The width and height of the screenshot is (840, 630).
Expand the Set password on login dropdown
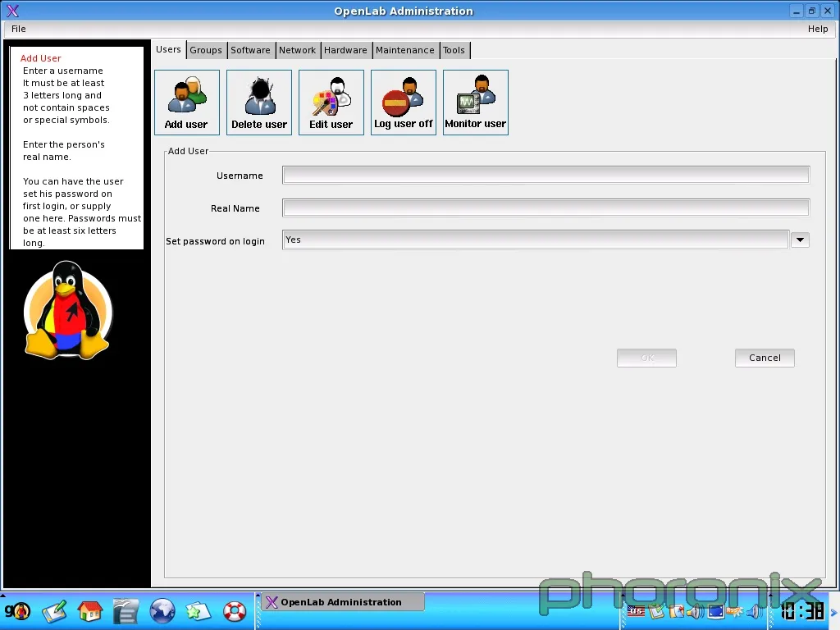tap(800, 240)
